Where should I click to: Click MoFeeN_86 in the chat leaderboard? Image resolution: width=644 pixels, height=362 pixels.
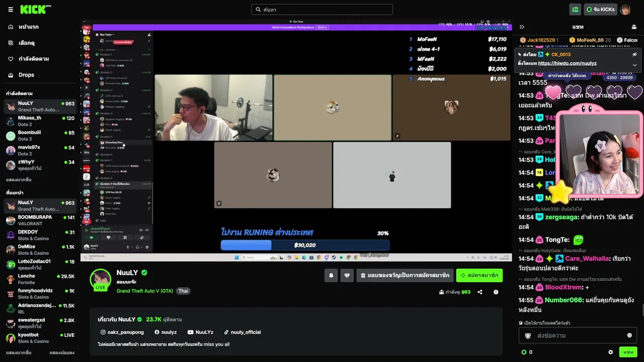(x=590, y=40)
